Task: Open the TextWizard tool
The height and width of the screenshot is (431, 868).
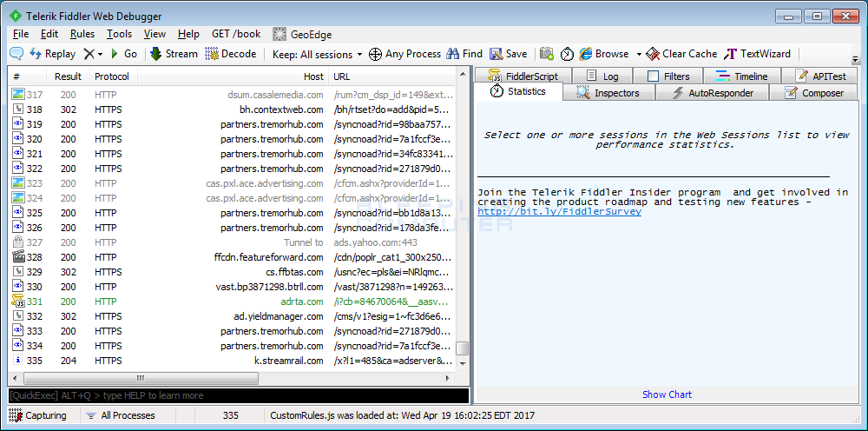Action: pos(758,54)
